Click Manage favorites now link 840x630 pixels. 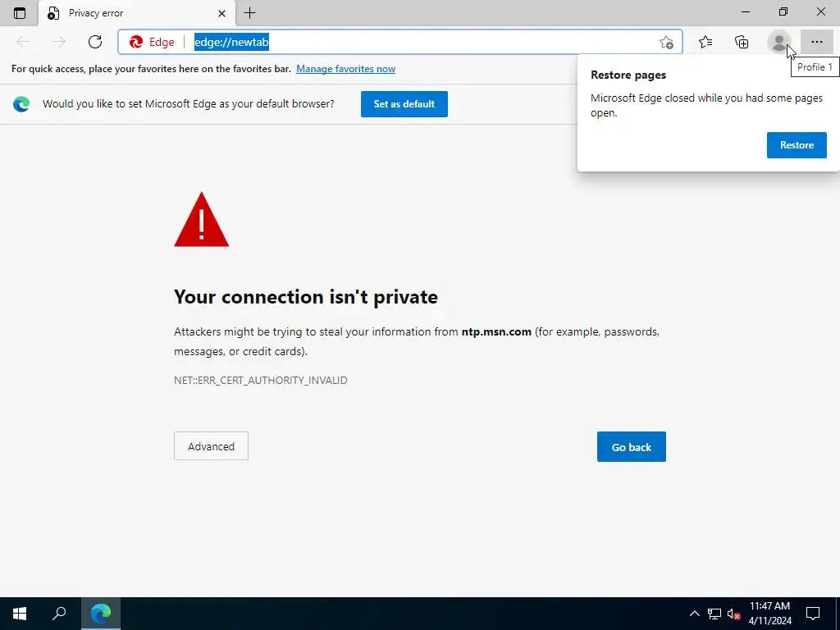[345, 69]
